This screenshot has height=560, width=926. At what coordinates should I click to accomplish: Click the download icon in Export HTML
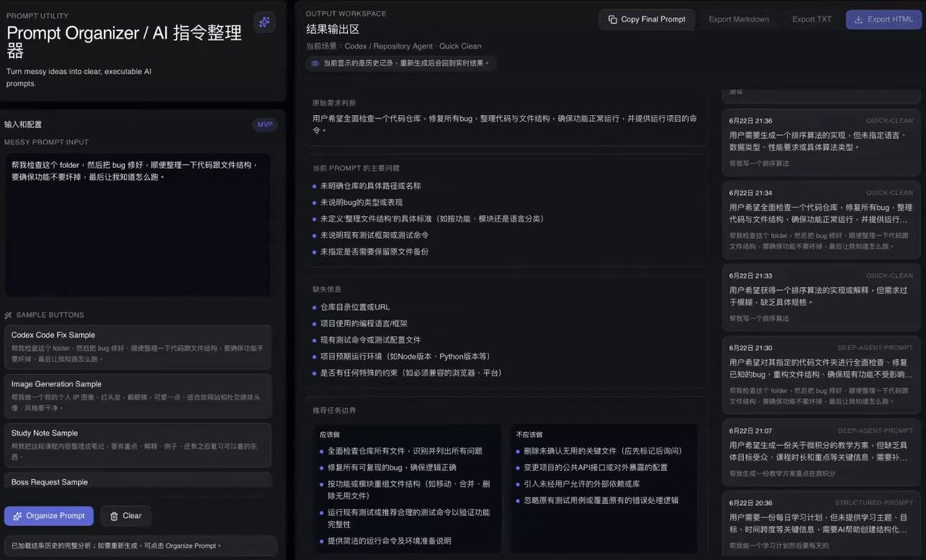857,19
